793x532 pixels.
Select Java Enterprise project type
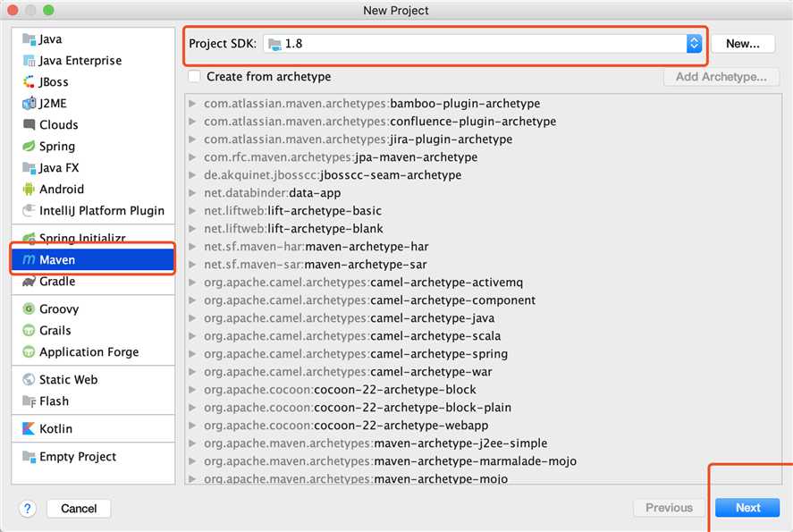(93, 61)
